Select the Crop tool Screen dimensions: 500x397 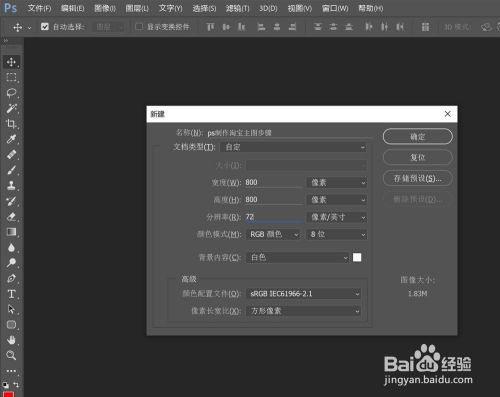[x=11, y=124]
